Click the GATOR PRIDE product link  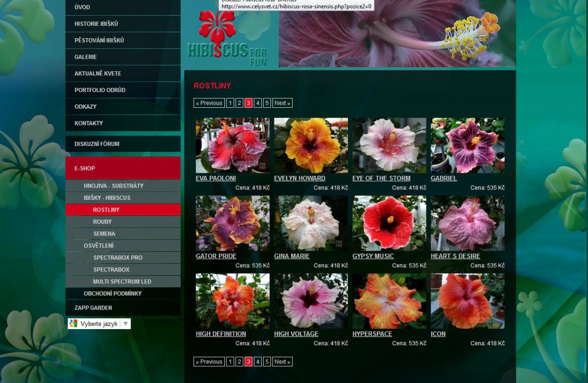pos(216,256)
